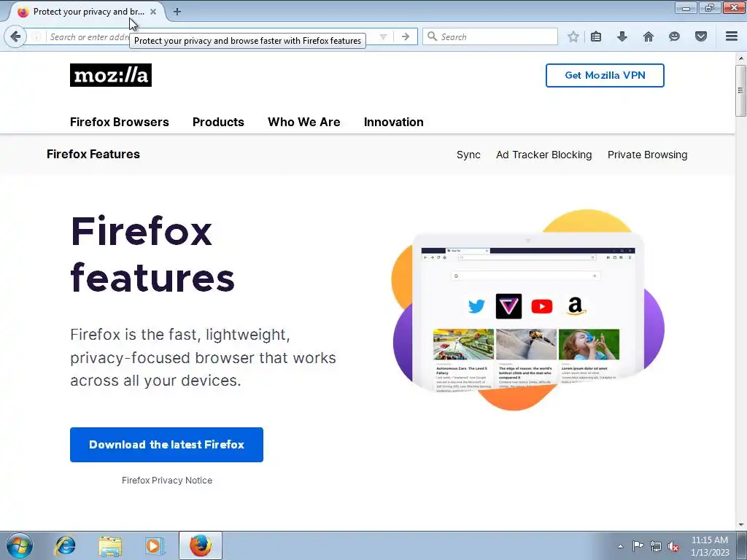Click the scrollbar down arrow
This screenshot has width=747, height=560.
tap(740, 525)
